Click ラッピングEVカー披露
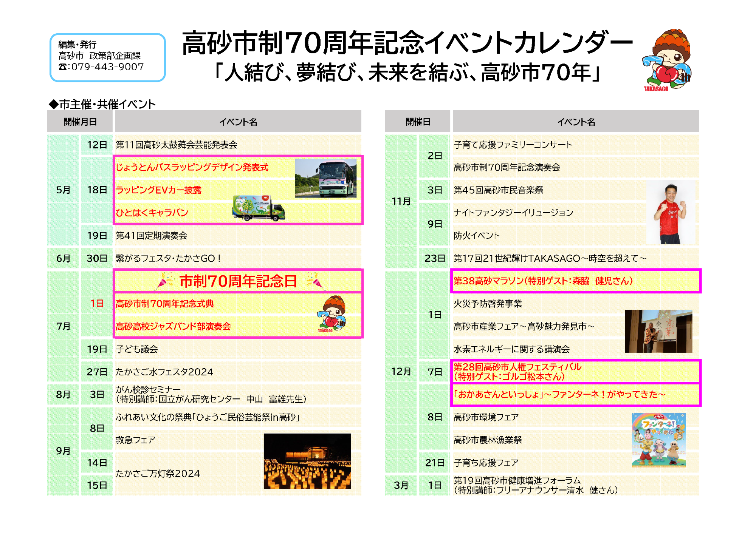 (x=159, y=190)
